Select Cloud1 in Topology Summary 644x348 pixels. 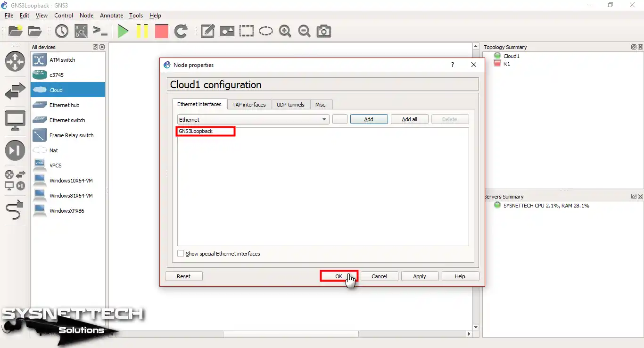511,56
